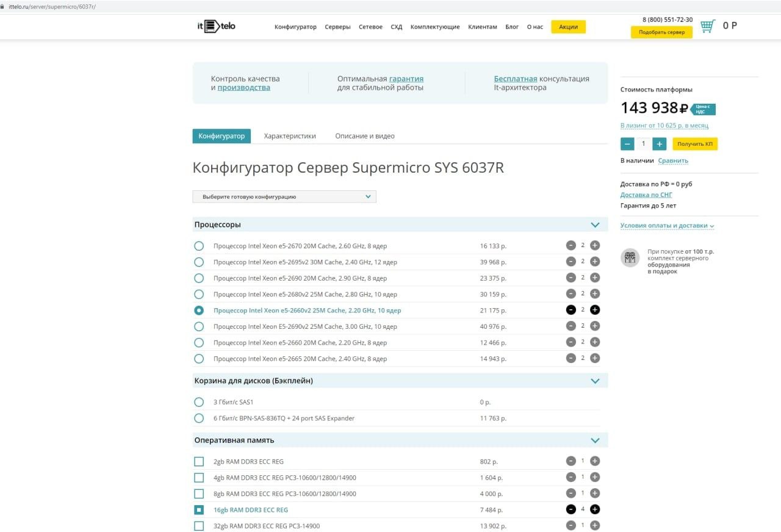Increase quantity for Xeon e5-2670 processor
The width and height of the screenshot is (781, 532).
pos(595,245)
